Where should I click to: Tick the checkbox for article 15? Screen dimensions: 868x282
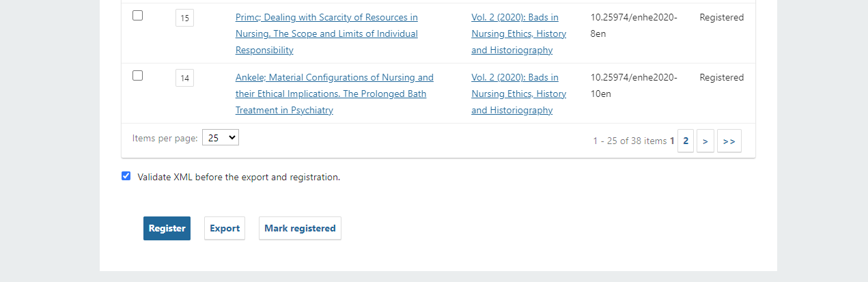(x=138, y=16)
